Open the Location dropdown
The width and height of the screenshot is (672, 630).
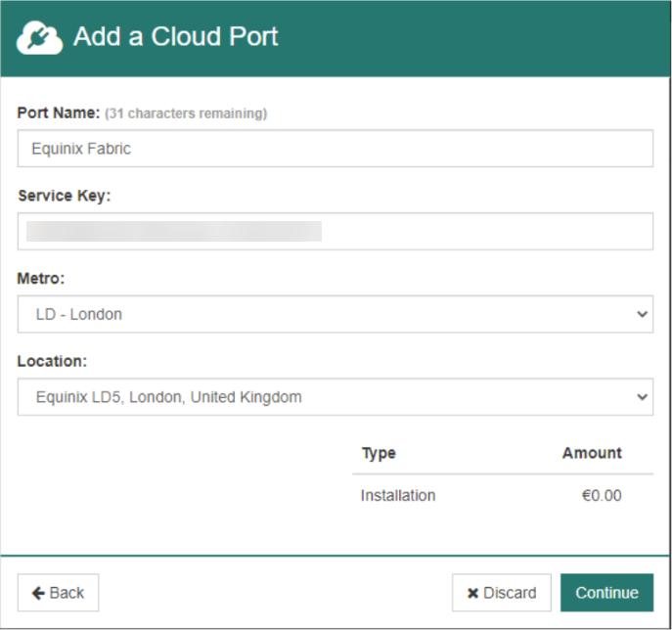pyautogui.click(x=336, y=396)
